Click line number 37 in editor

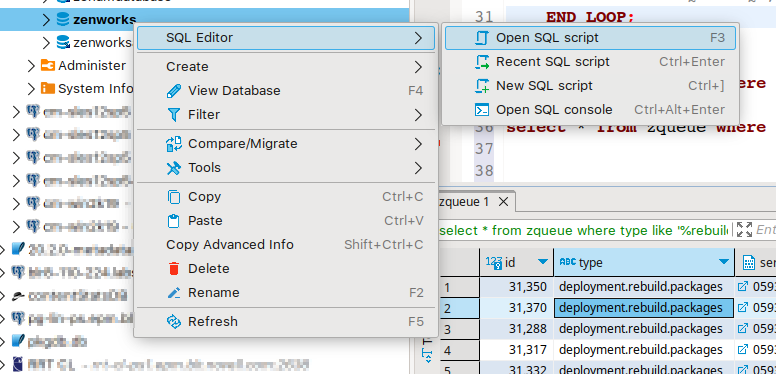pyautogui.click(x=484, y=149)
